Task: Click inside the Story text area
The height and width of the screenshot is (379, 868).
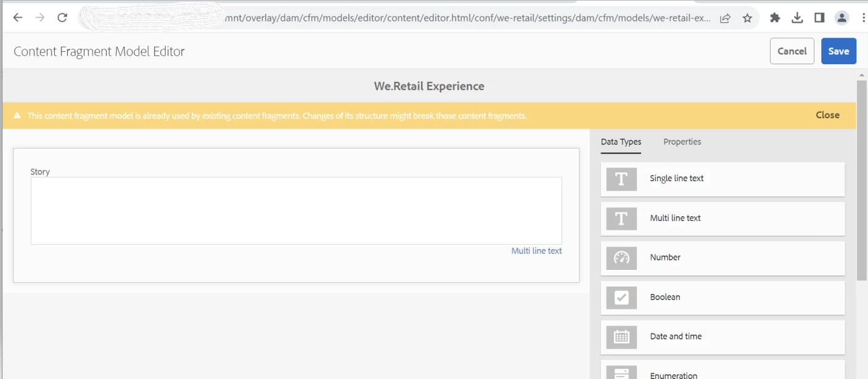Action: point(296,211)
